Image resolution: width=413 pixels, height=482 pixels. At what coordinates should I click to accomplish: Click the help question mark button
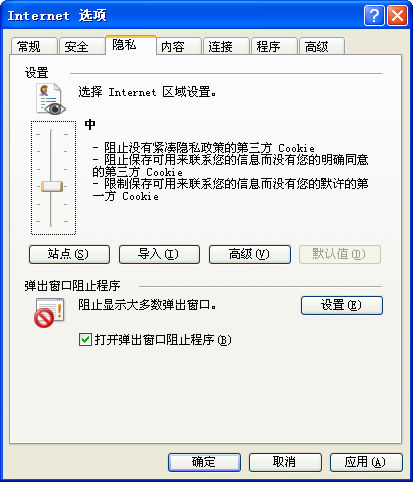click(374, 15)
